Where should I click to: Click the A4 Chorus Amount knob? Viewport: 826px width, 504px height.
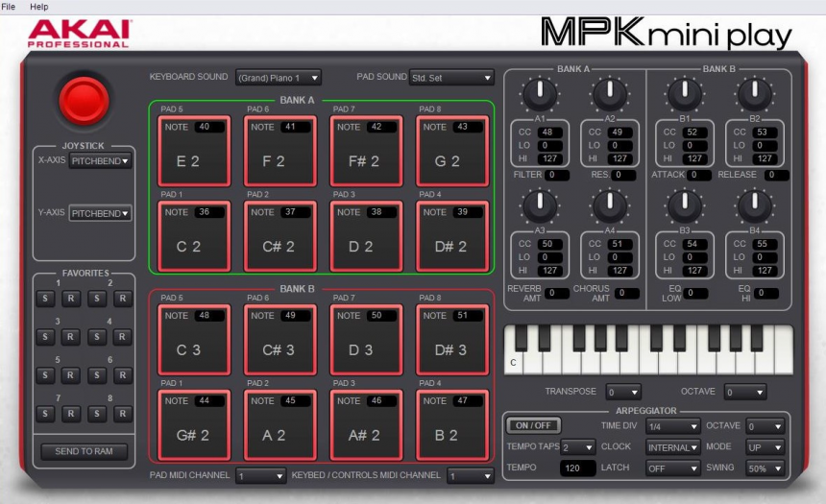pyautogui.click(x=610, y=205)
